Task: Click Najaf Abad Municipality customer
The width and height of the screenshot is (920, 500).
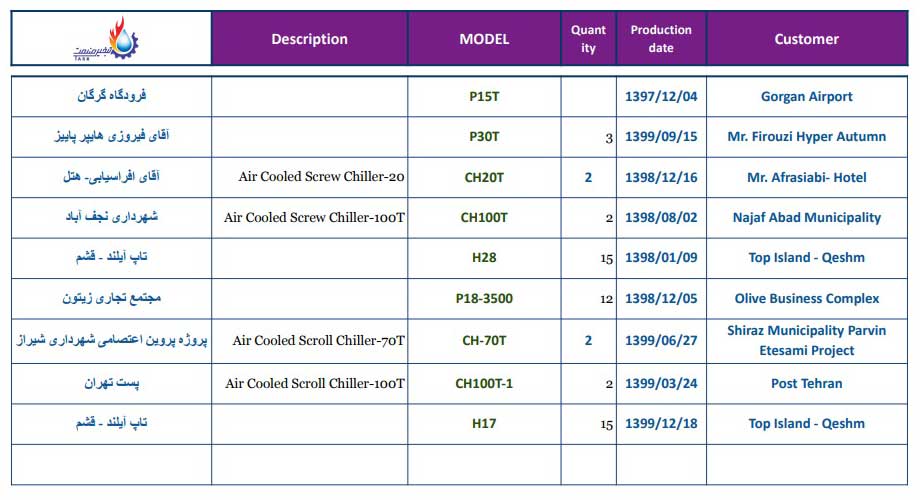Action: click(x=807, y=217)
